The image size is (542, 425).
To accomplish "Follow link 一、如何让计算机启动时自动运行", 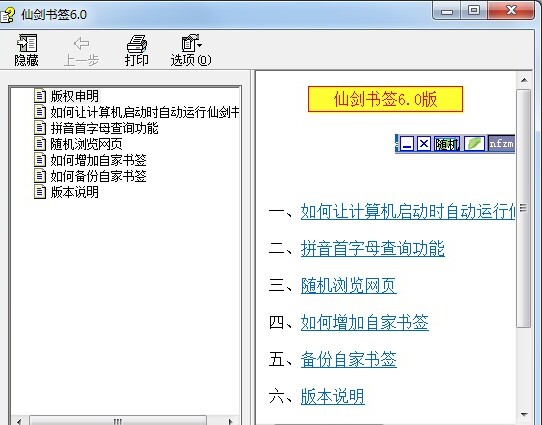I will click(x=408, y=211).
